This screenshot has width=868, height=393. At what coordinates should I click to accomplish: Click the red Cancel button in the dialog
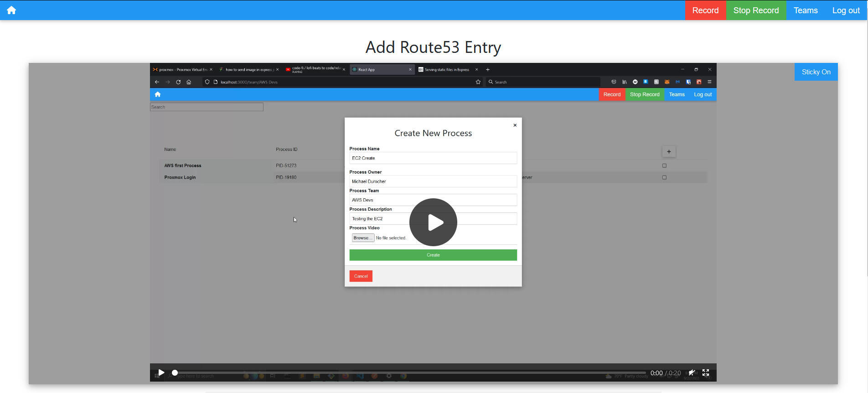[x=361, y=276]
